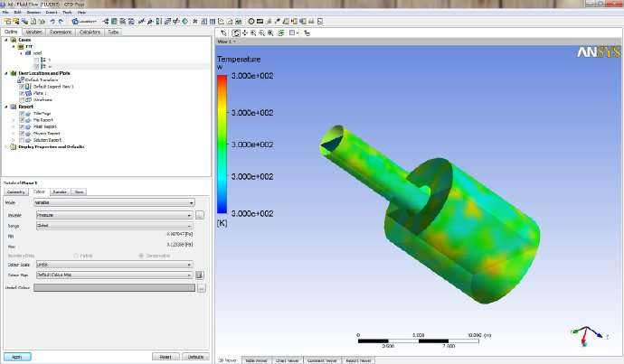
Task: Uncheck the Mesh Report checkbox
Action: click(21, 126)
